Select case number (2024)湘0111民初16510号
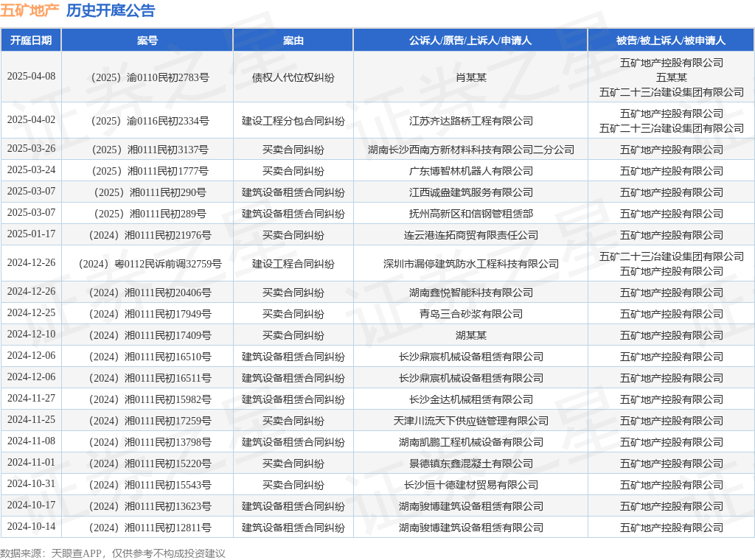 150,357
